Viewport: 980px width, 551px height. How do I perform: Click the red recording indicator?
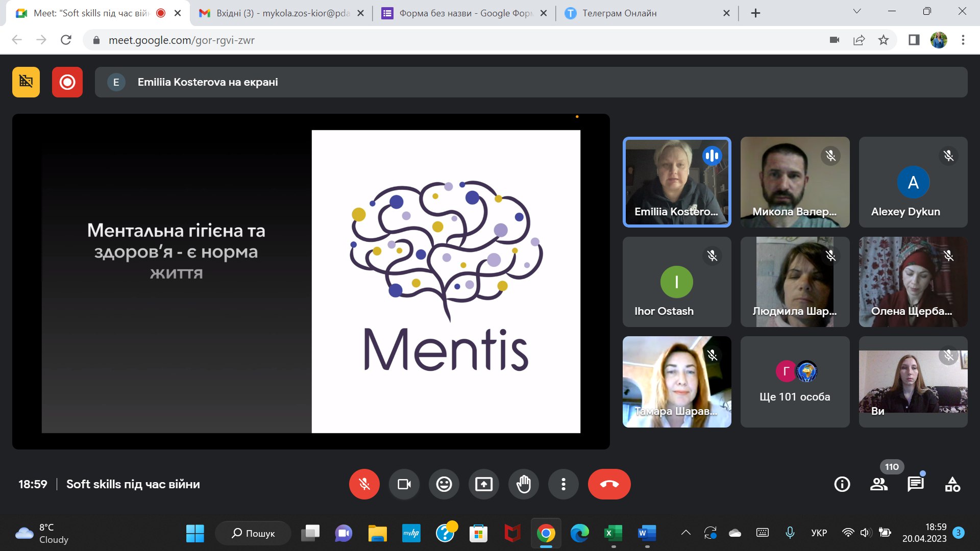pos(67,82)
